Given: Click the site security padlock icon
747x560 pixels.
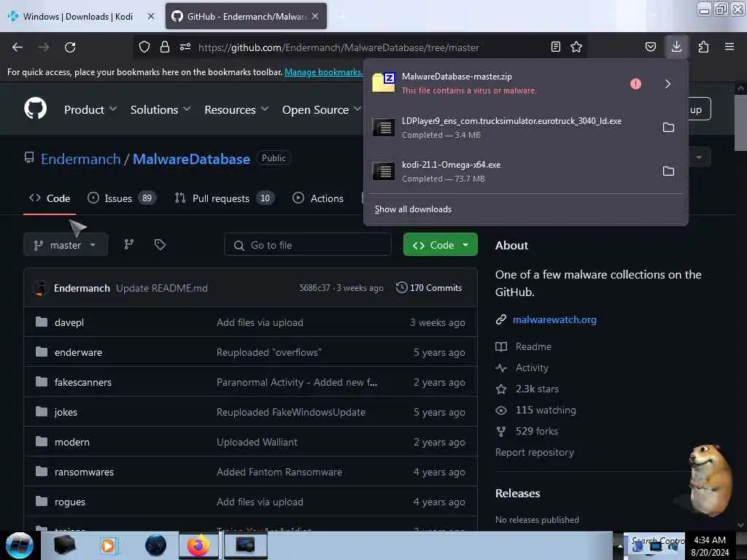Looking at the screenshot, I should [x=165, y=47].
